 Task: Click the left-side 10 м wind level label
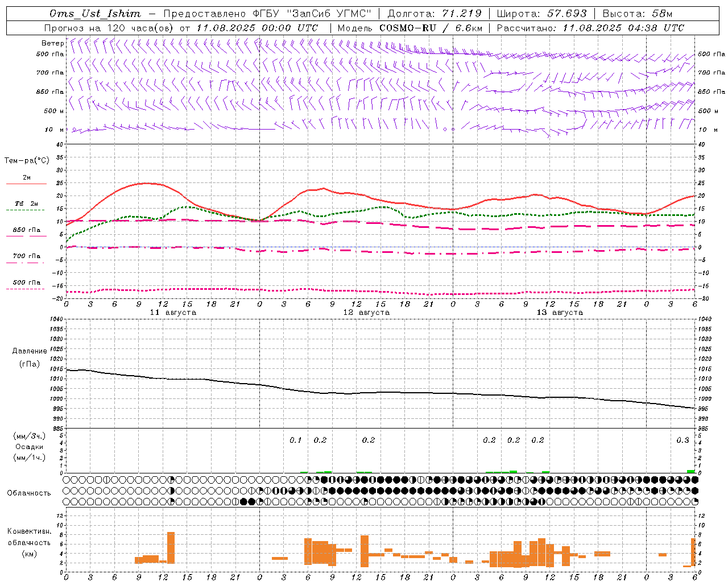[x=55, y=130]
